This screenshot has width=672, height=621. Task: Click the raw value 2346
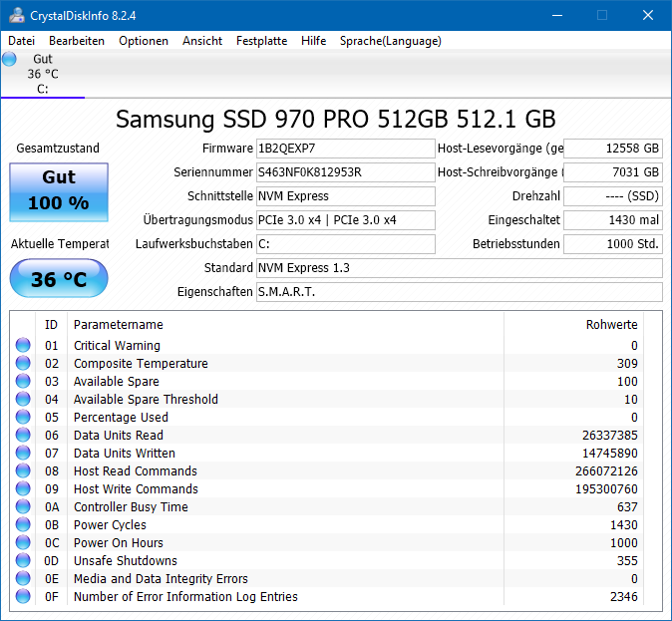coord(624,597)
